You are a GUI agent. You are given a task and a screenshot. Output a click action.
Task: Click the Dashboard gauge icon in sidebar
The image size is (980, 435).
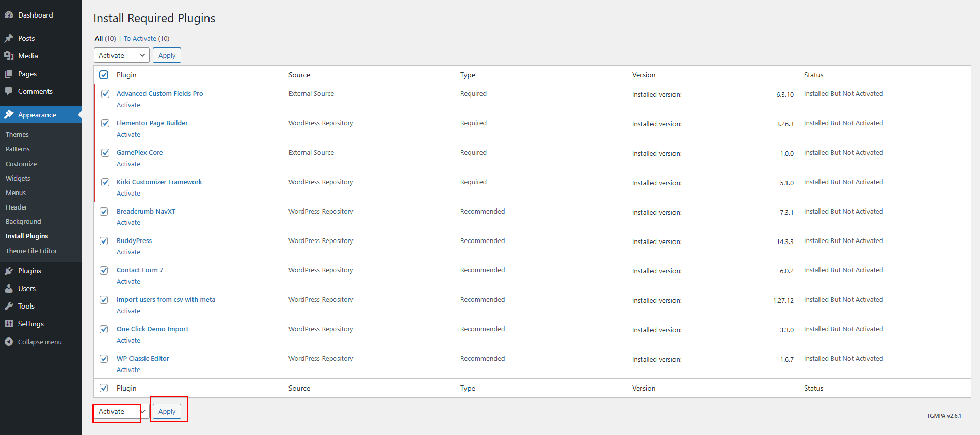pyautogui.click(x=9, y=15)
